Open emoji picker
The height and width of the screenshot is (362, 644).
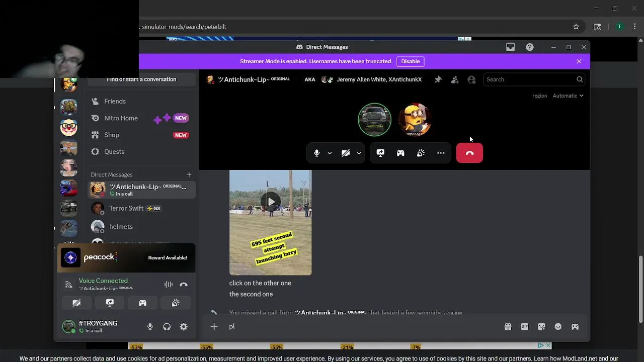(558, 327)
